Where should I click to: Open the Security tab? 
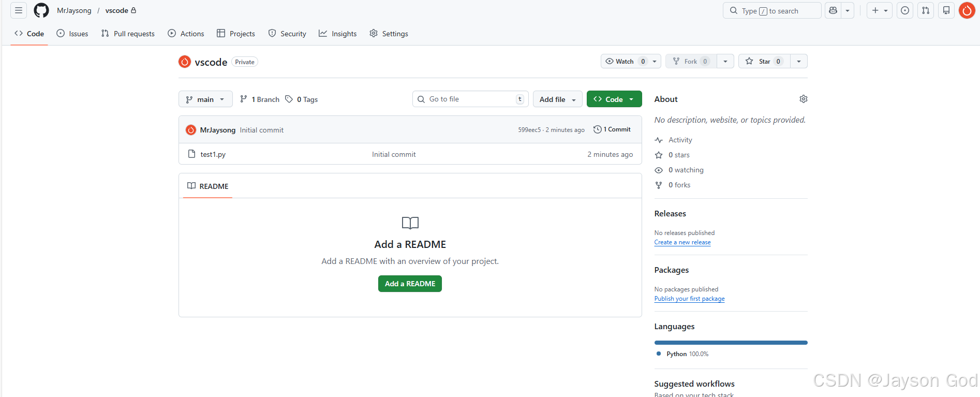287,34
